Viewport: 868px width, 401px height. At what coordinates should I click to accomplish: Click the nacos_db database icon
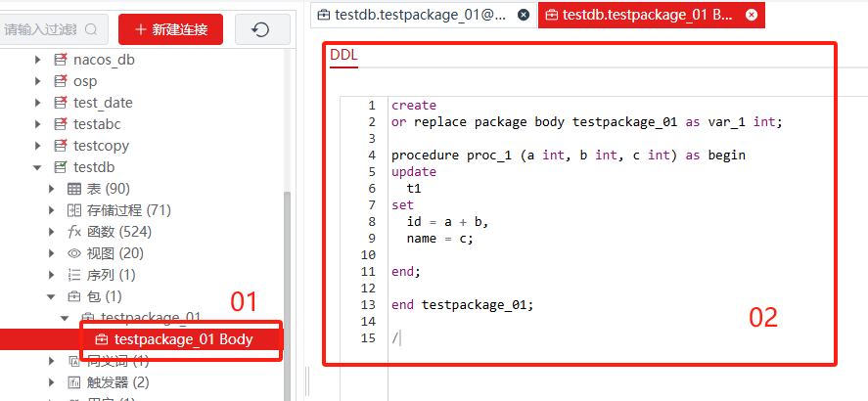[60, 60]
